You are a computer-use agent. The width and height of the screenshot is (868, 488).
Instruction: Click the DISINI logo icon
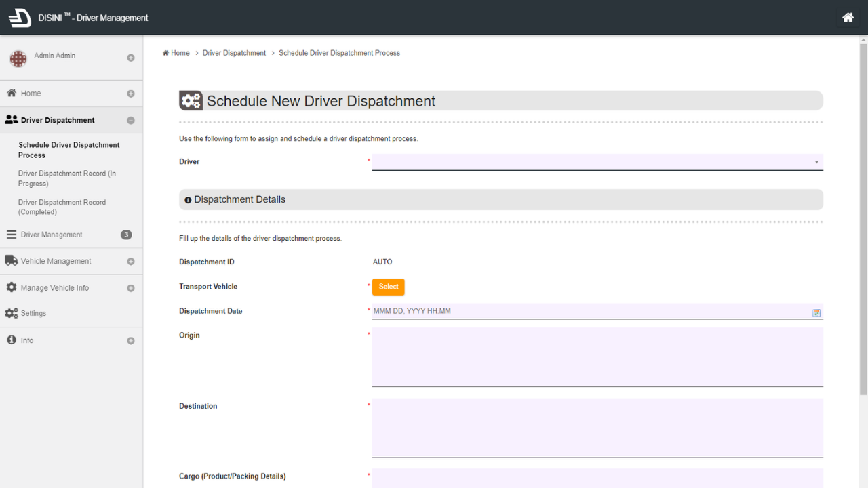20,18
